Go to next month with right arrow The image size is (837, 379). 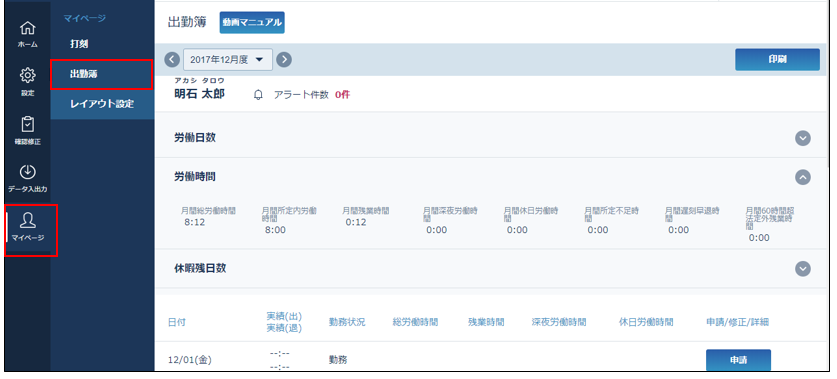pyautogui.click(x=284, y=60)
